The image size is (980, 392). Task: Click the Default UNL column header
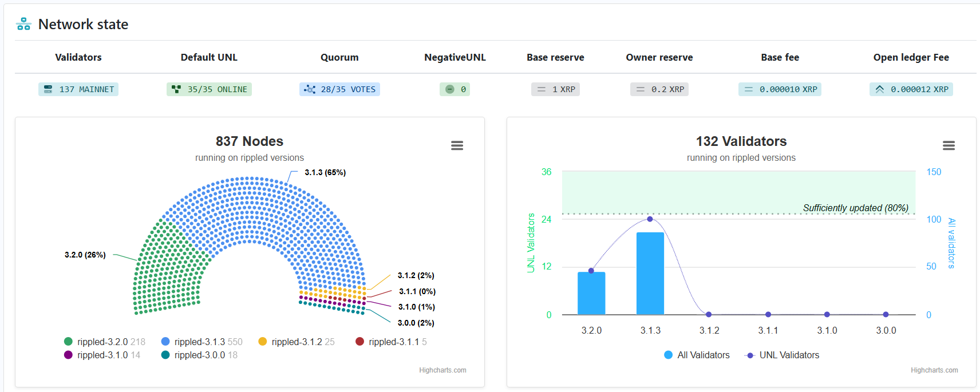(209, 57)
